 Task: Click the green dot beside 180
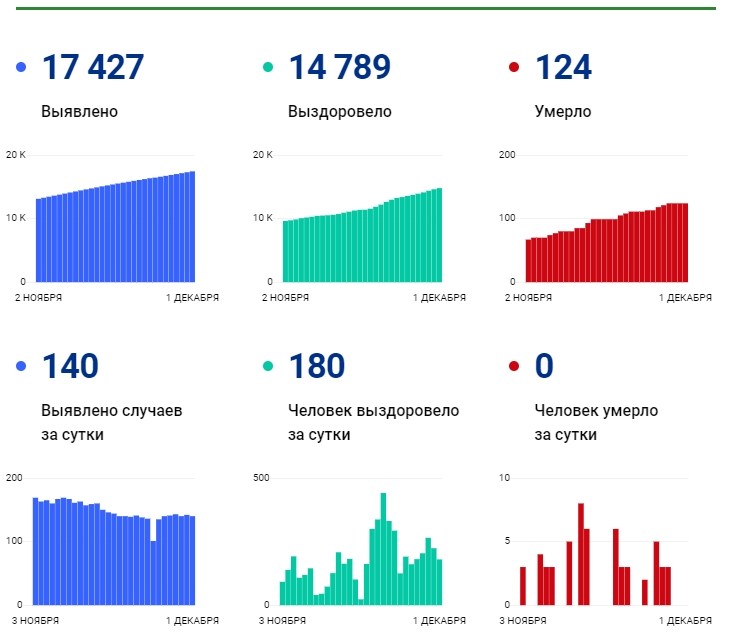[268, 366]
